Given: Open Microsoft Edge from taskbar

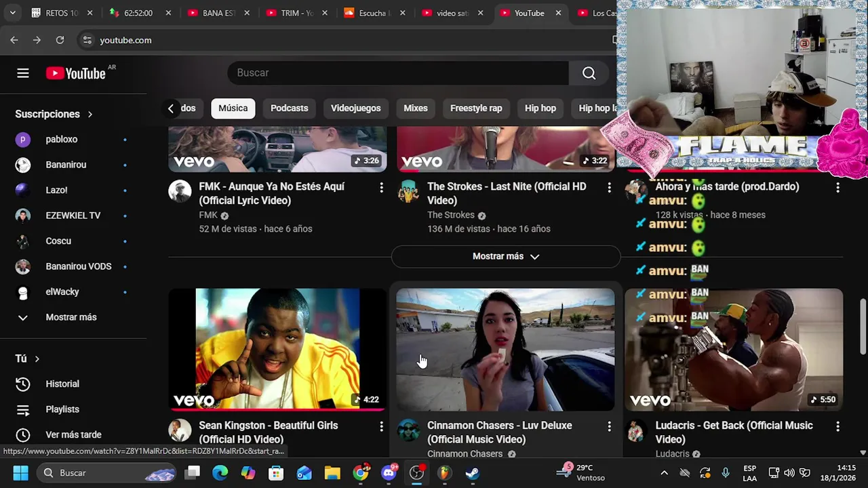Looking at the screenshot, I should [x=220, y=473].
